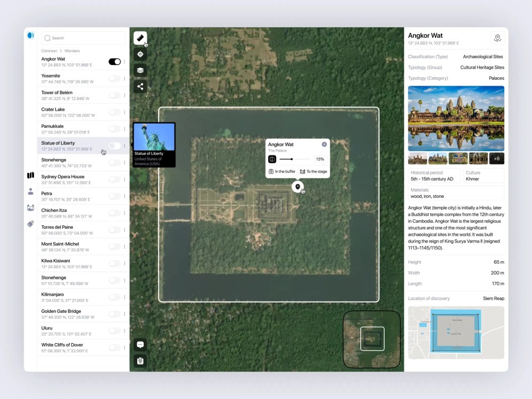The width and height of the screenshot is (532, 399).
Task: Open the main Angkor Wat photo
Action: 456,119
